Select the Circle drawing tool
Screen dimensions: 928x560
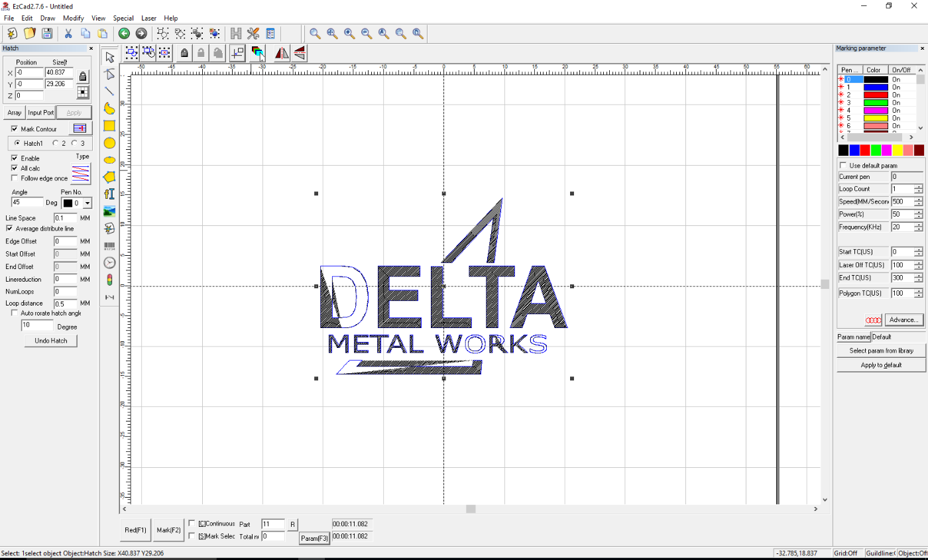tap(110, 142)
